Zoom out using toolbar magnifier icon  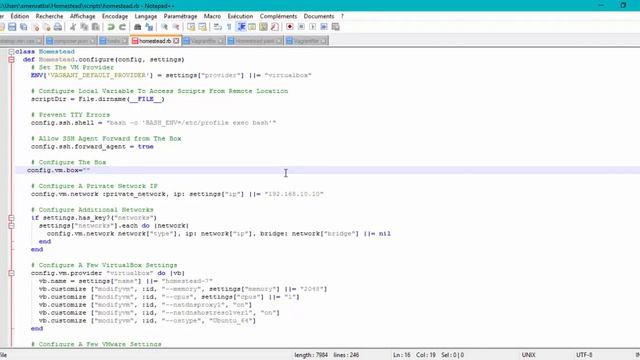[x=176, y=27]
